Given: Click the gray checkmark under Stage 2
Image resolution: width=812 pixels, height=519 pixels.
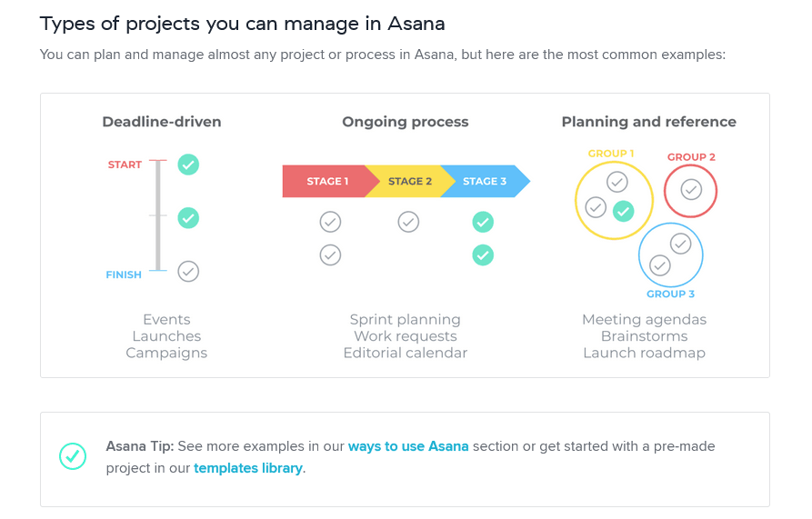Looking at the screenshot, I should pos(408,222).
